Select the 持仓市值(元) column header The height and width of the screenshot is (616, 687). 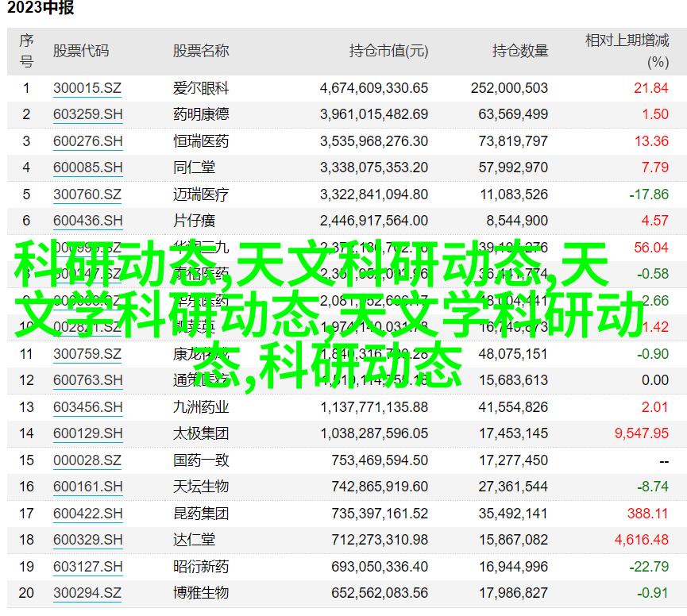(388, 51)
